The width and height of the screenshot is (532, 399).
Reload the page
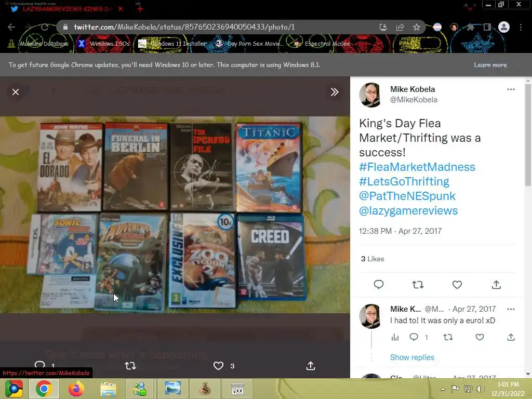point(45,27)
